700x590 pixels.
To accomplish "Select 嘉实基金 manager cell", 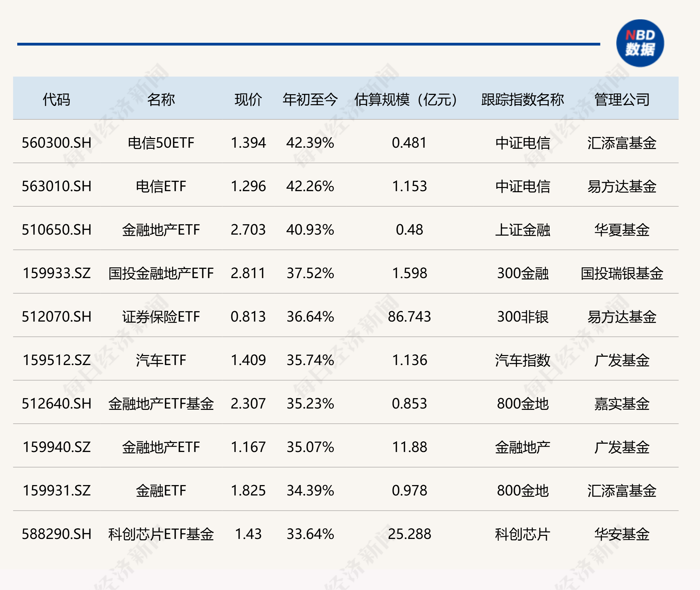I will pos(622,404).
